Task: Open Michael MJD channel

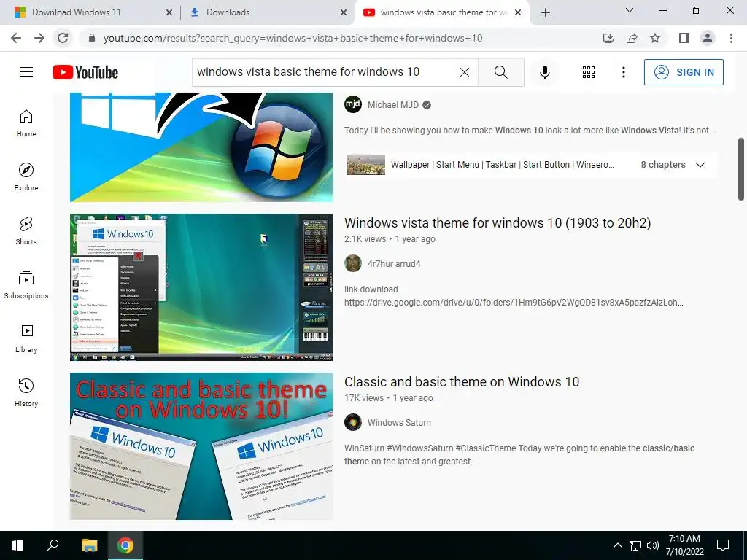Action: coord(393,105)
